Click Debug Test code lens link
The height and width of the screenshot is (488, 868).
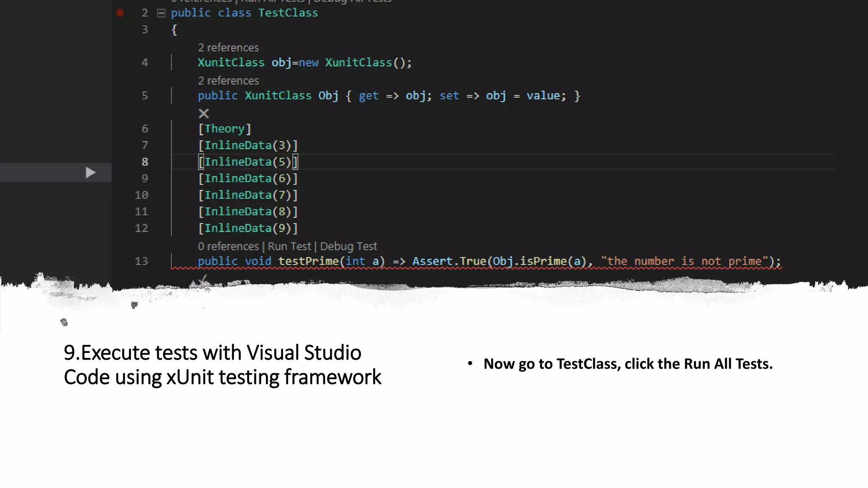pyautogui.click(x=348, y=246)
